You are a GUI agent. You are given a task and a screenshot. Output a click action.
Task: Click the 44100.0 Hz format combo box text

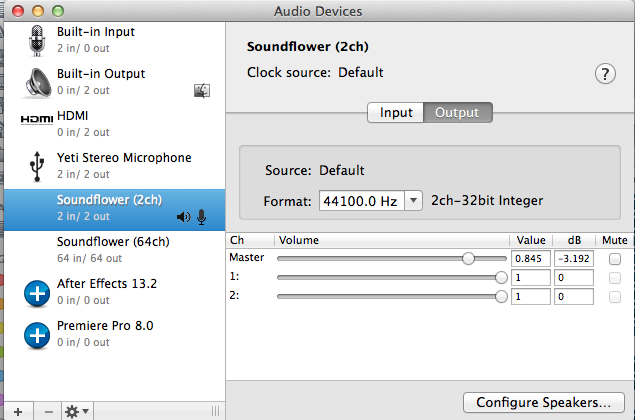coord(362,200)
